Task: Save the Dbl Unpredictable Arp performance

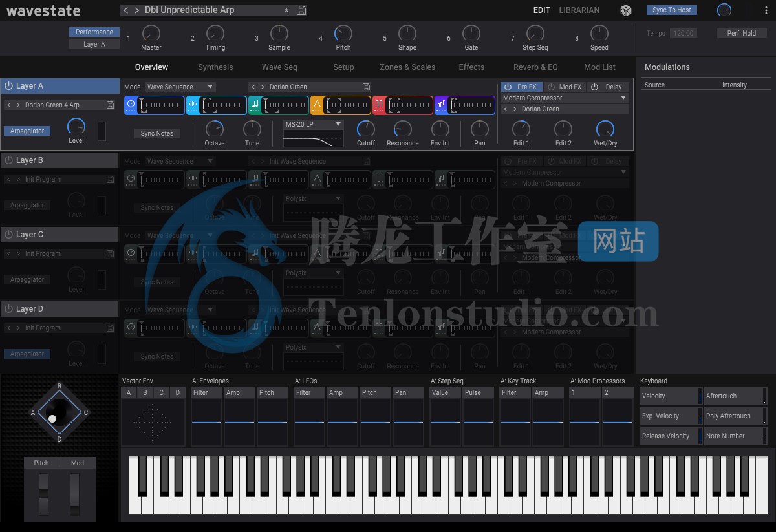Action: [x=301, y=10]
